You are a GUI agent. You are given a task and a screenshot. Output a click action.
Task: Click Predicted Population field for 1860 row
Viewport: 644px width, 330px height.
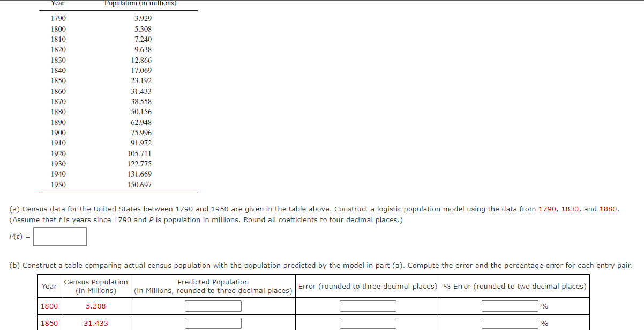213,323
